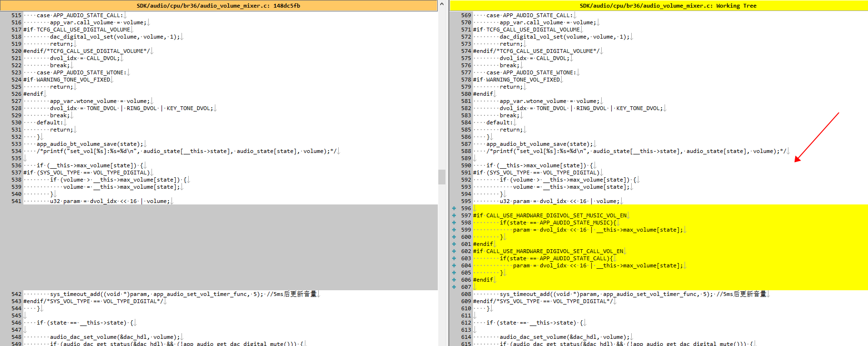868x346 pixels.
Task: Click the added-line marker at line 600
Action: pos(454,237)
